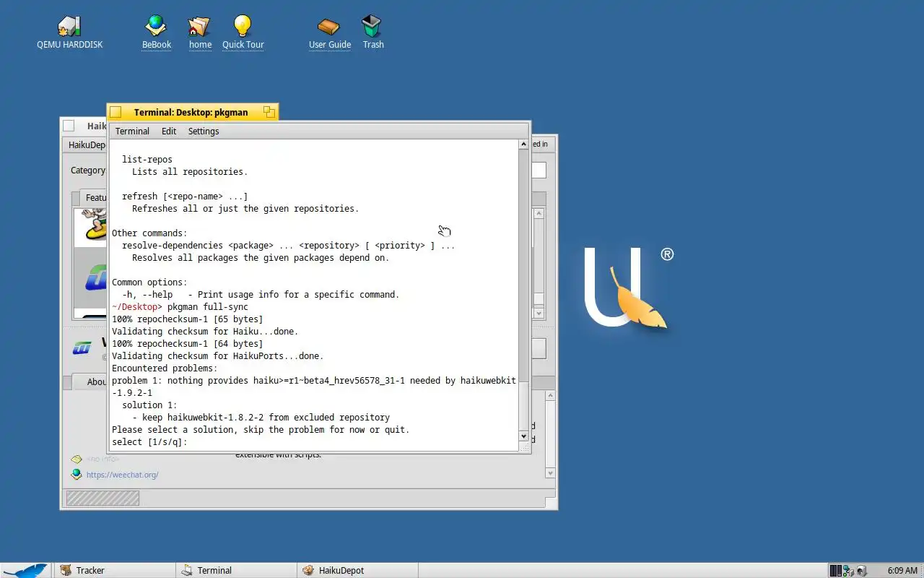The height and width of the screenshot is (578, 924).
Task: Open the Edit menu in Terminal
Action: 169,131
